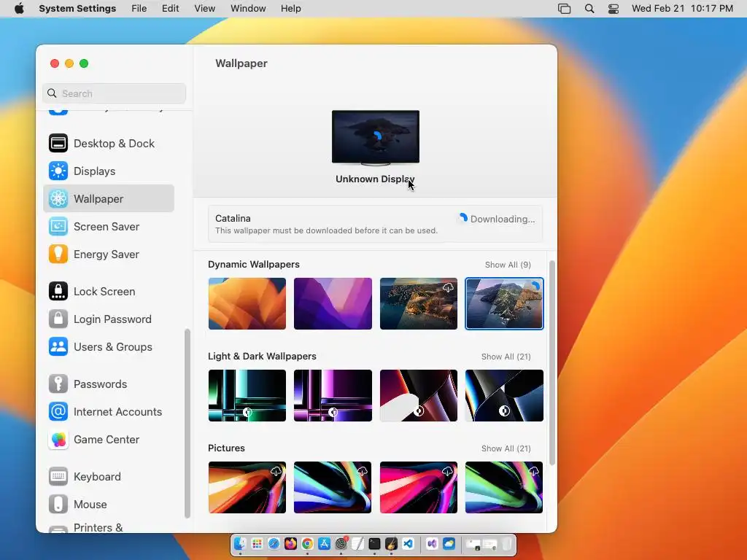This screenshot has height=560, width=747.
Task: Open Screen Saver settings
Action: (x=109, y=226)
